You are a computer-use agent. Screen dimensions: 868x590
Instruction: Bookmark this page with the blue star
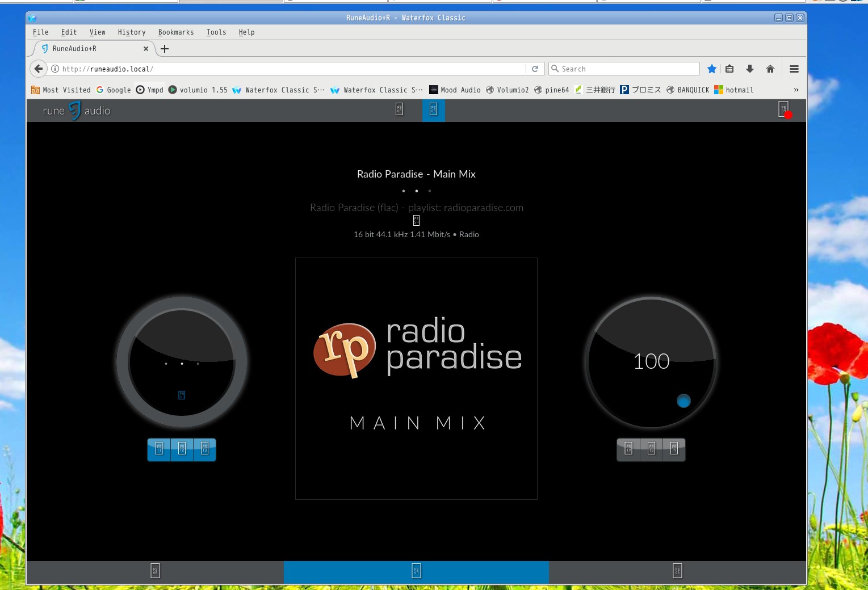click(711, 69)
